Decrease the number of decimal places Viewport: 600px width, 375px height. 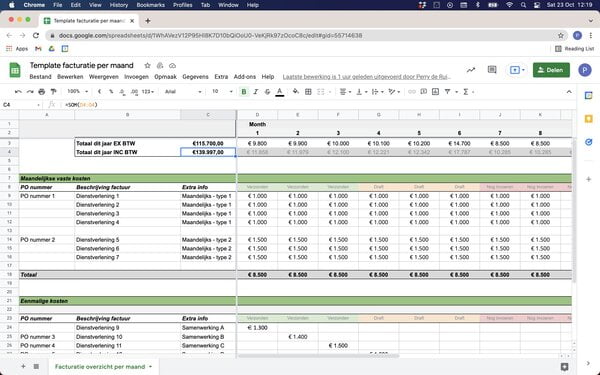122,92
